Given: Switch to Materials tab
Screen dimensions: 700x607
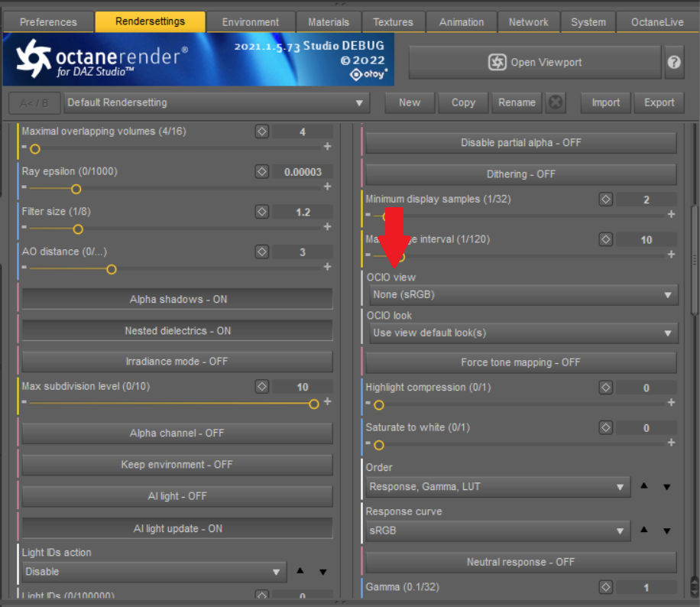Looking at the screenshot, I should click(329, 22).
